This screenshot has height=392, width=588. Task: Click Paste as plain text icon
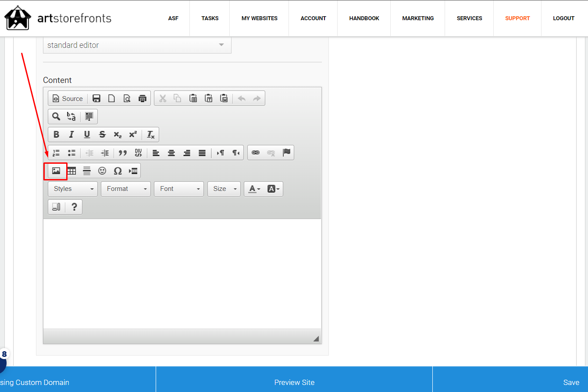(209, 98)
